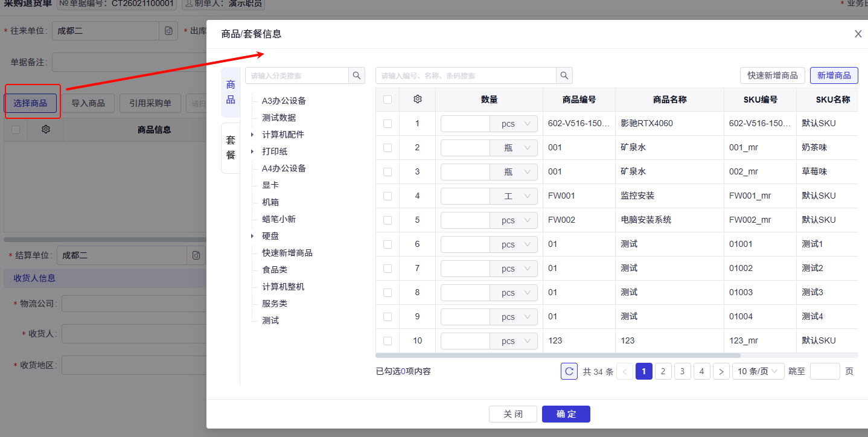Check the 电脑安装系统 row checkbox
Screen dimensions: 868x437
pos(388,220)
